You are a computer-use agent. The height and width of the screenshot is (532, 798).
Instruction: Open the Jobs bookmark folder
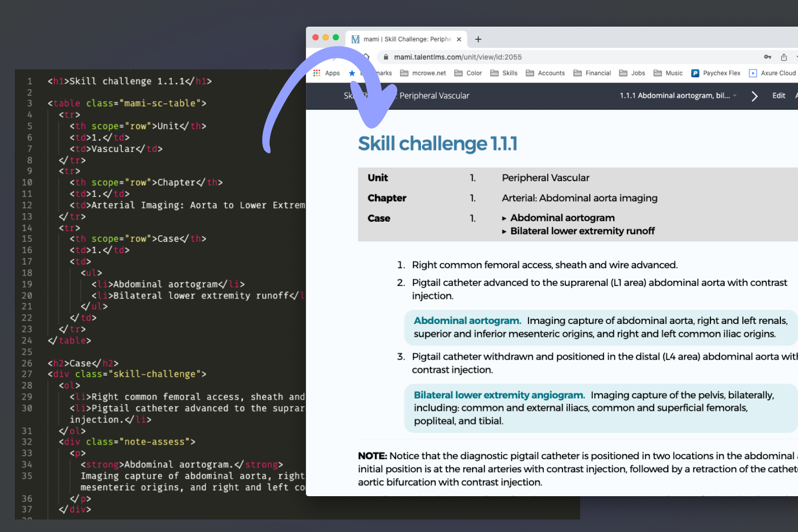(x=632, y=73)
